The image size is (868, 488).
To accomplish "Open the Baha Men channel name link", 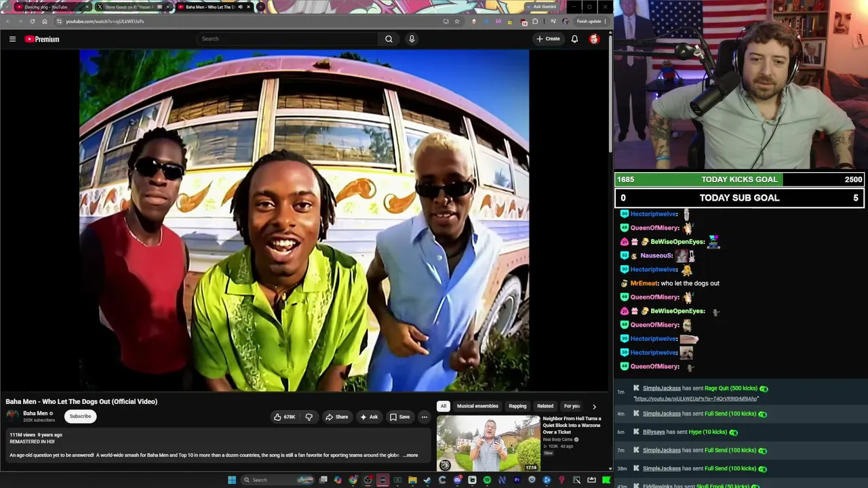I will (x=35, y=413).
